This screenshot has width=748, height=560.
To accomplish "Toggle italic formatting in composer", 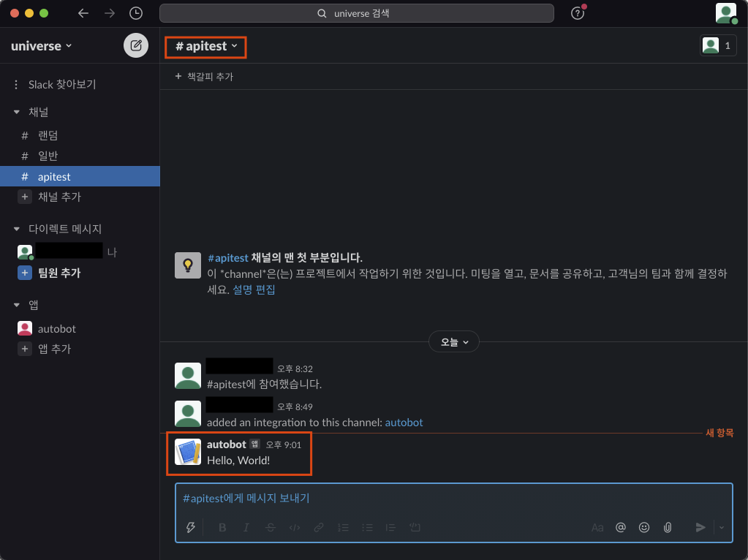I will click(246, 527).
